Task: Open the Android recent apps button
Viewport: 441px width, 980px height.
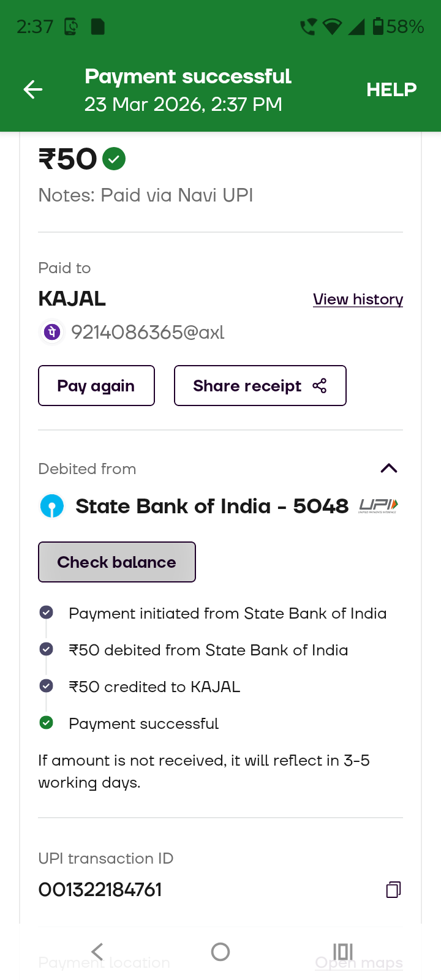Action: pos(343,951)
